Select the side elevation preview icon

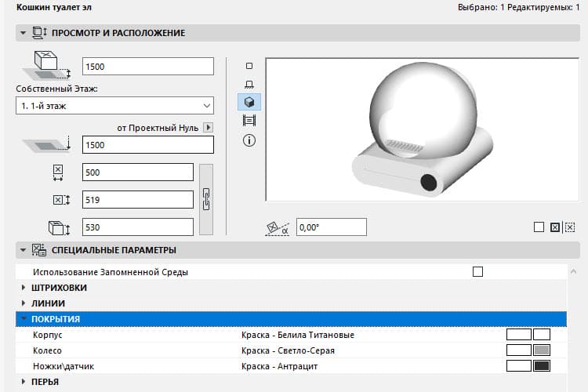249,84
